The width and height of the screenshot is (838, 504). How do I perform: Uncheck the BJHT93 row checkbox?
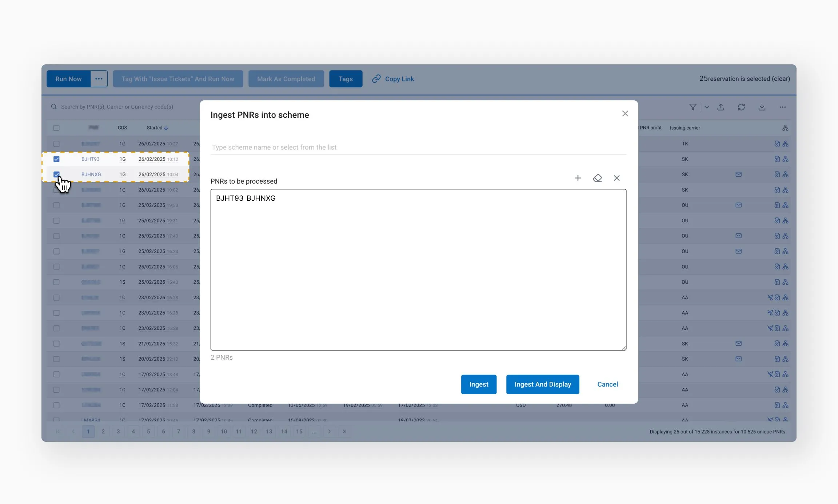click(x=56, y=159)
